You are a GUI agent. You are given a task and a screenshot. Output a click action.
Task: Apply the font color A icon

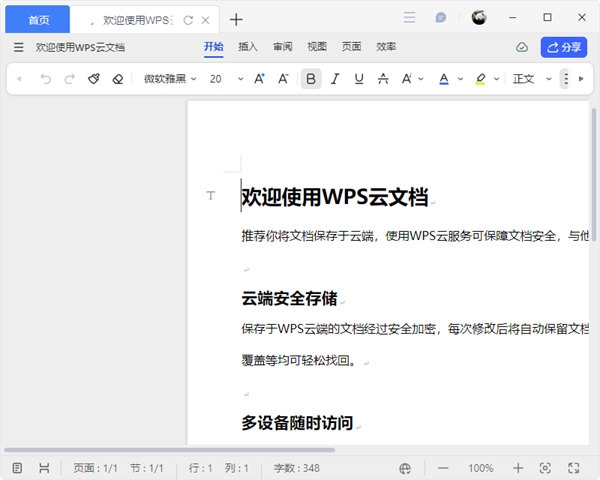point(444,79)
